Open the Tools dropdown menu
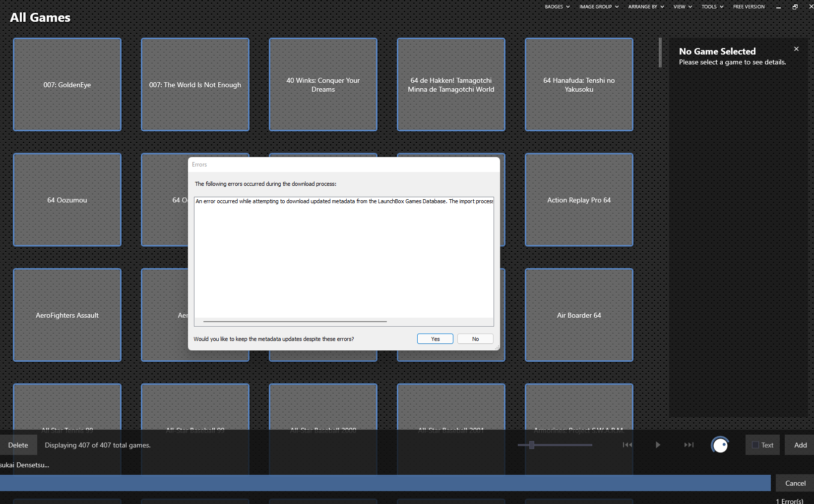 coord(712,7)
